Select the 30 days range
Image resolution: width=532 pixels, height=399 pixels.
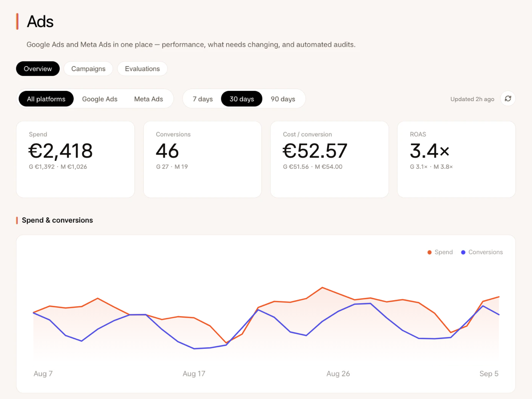click(242, 99)
